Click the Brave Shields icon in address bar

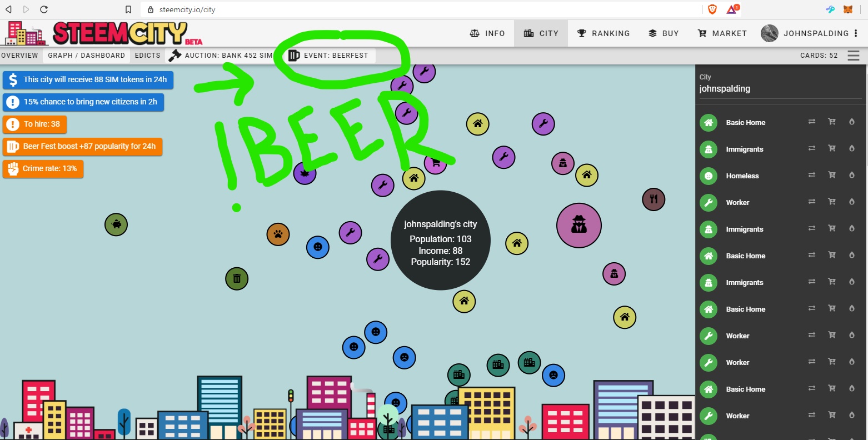tap(712, 9)
